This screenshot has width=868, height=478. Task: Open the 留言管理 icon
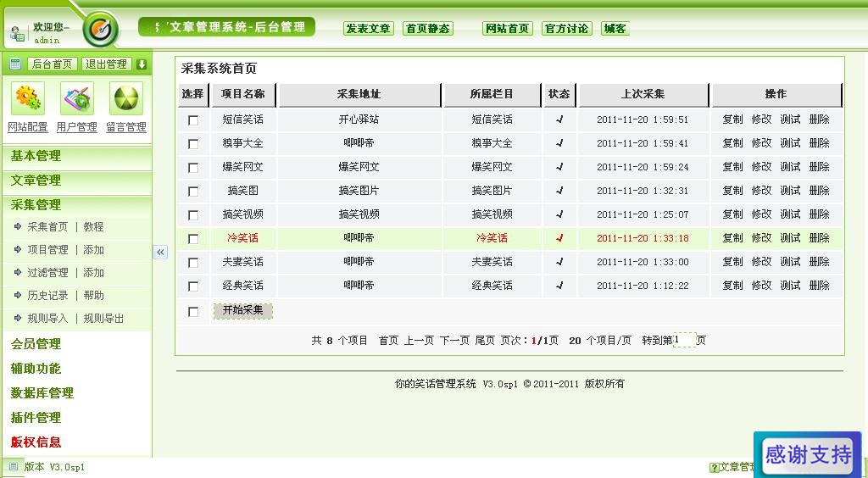(126, 98)
